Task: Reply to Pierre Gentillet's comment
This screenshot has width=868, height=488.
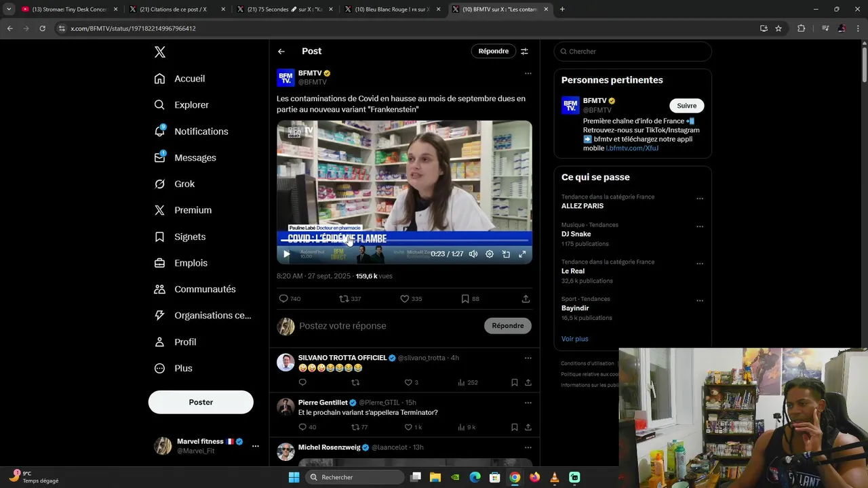Action: click(x=307, y=427)
